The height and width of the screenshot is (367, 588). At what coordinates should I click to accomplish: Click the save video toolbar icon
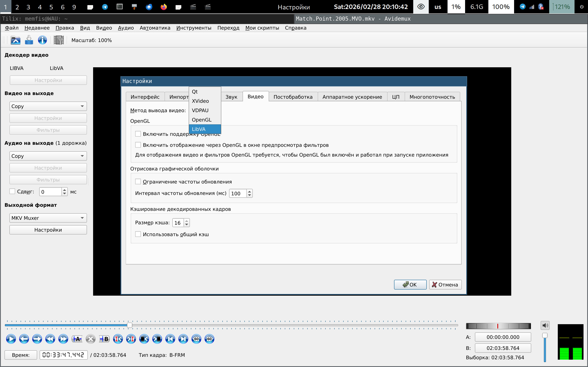point(29,40)
